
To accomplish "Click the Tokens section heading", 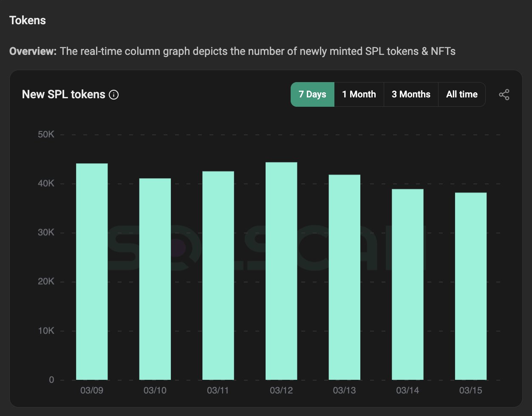I will tap(28, 20).
